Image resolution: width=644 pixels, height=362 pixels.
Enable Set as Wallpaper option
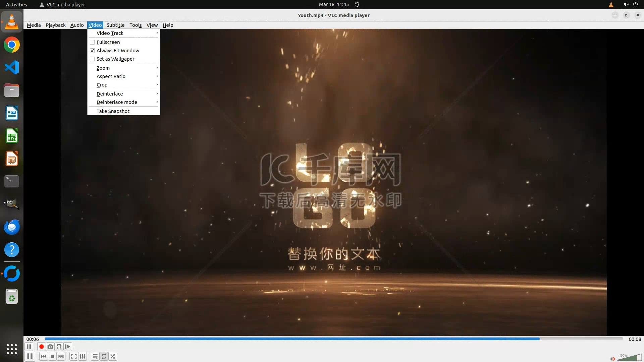tap(115, 59)
